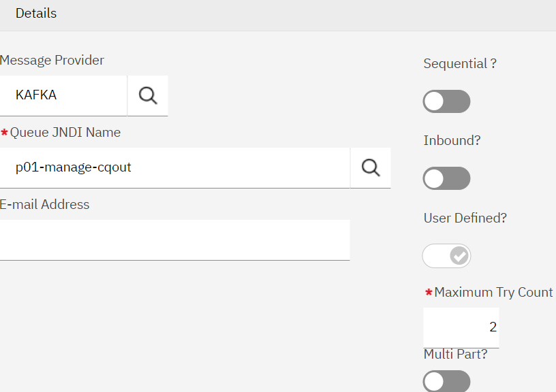Click the Queue JNDI Name label
Screen dimensions: 556x392
coord(65,133)
